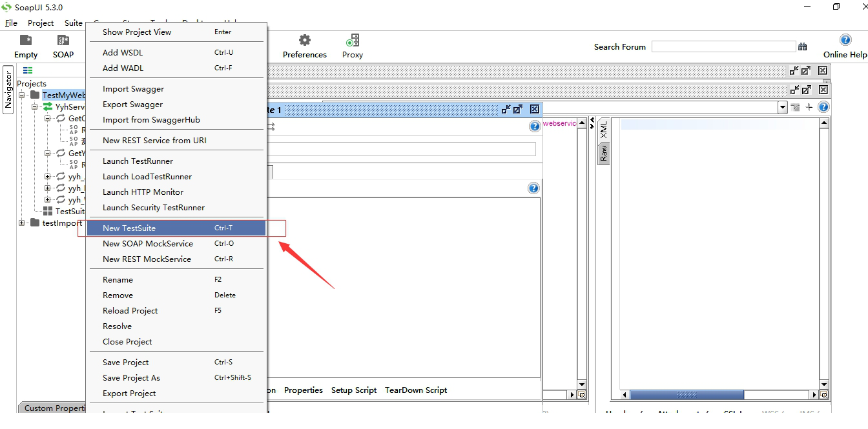Select New REST Service from URI
This screenshot has width=868, height=429.
pos(176,140)
